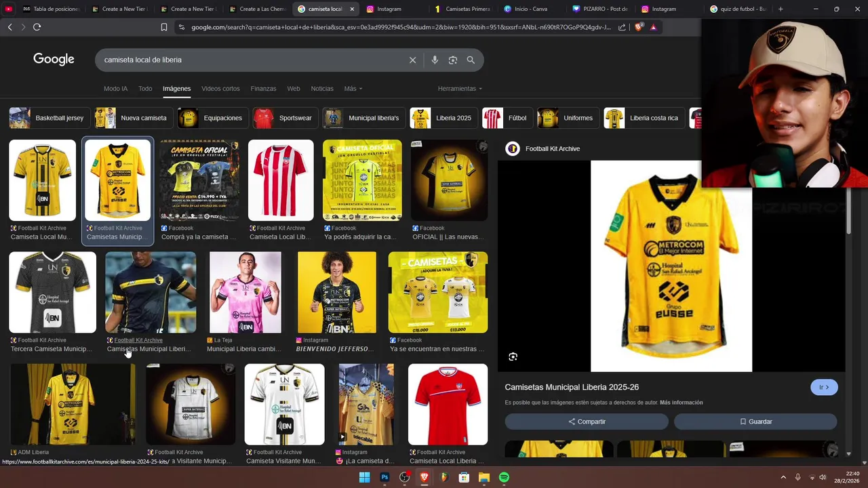Viewport: 868px width, 488px height.
Task: Open Finanzas results tab
Action: click(263, 89)
